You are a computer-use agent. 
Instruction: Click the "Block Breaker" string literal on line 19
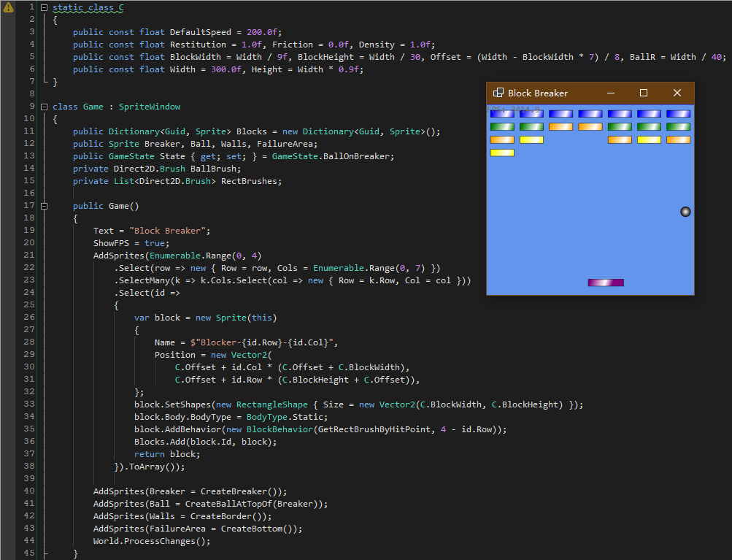click(167, 231)
